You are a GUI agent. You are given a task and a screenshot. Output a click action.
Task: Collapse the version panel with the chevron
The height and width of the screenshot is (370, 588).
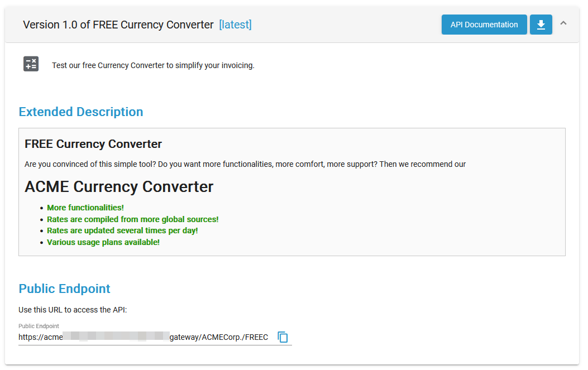point(563,23)
